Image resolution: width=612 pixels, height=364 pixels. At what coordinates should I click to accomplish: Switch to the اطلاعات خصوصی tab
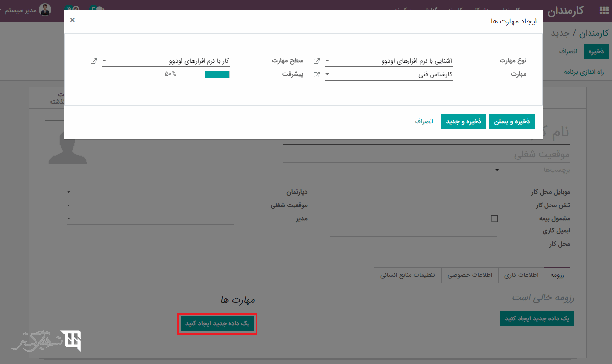(x=470, y=275)
